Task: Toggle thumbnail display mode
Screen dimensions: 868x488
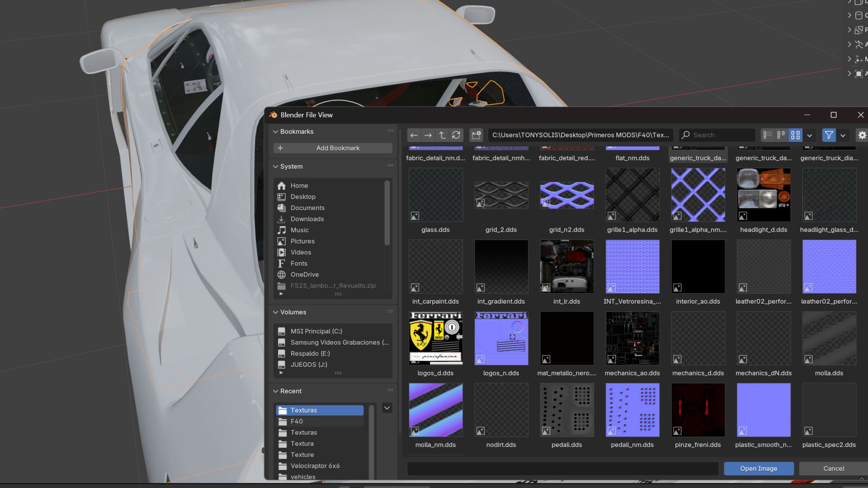Action: pyautogui.click(x=795, y=135)
